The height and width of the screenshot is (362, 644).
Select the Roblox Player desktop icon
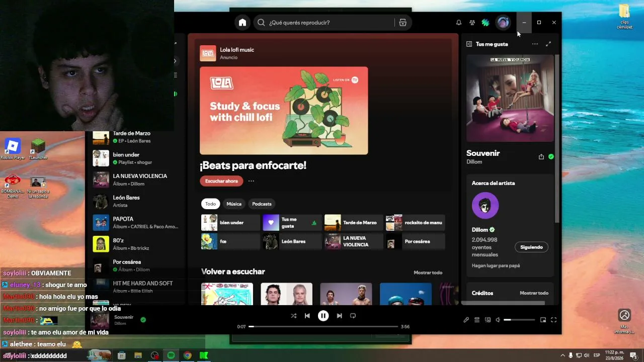[x=13, y=149]
